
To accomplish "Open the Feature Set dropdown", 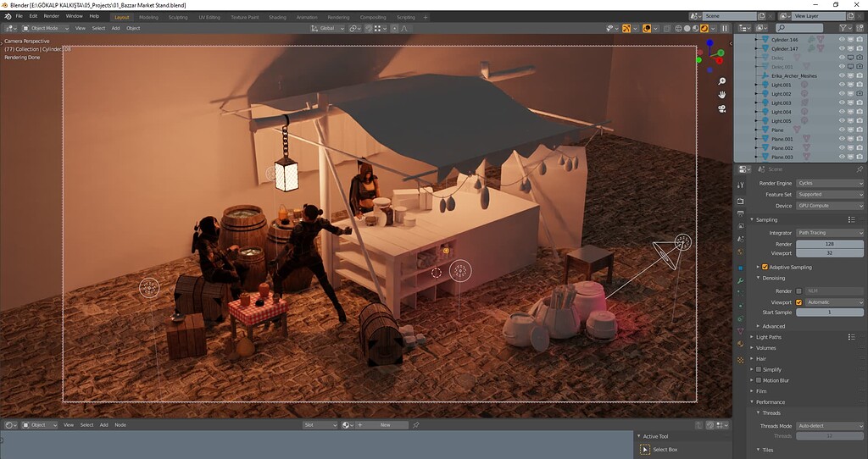I will click(x=830, y=195).
